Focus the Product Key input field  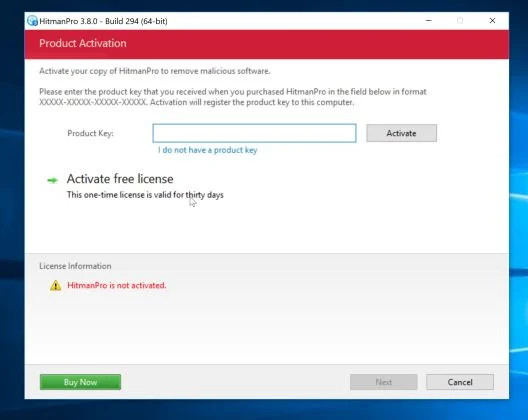[x=254, y=133]
